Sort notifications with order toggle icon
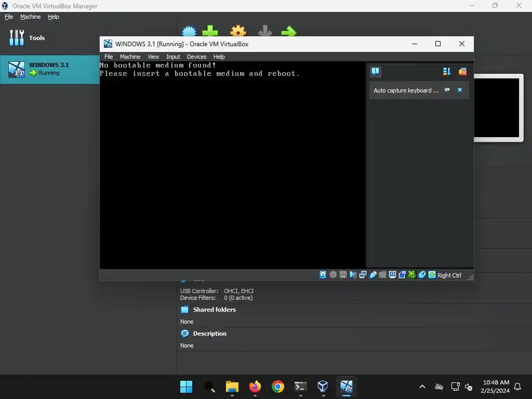This screenshot has height=399, width=532. (446, 72)
